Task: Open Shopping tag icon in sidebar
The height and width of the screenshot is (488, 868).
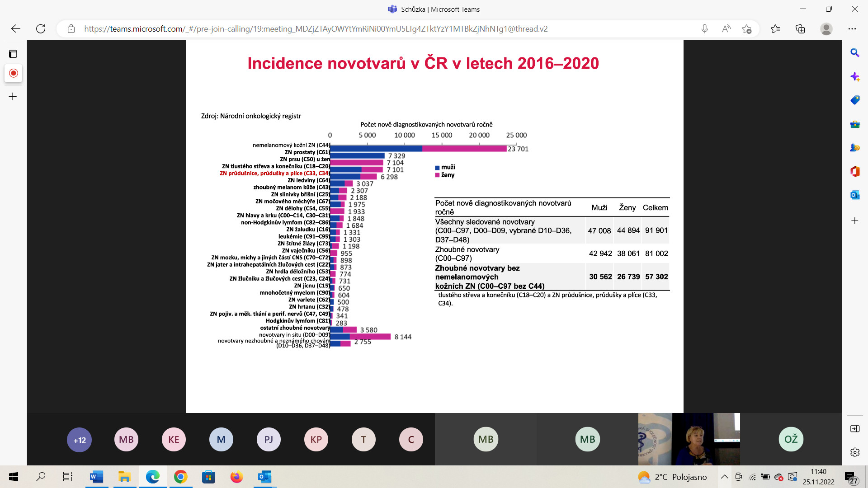Action: click(x=854, y=100)
